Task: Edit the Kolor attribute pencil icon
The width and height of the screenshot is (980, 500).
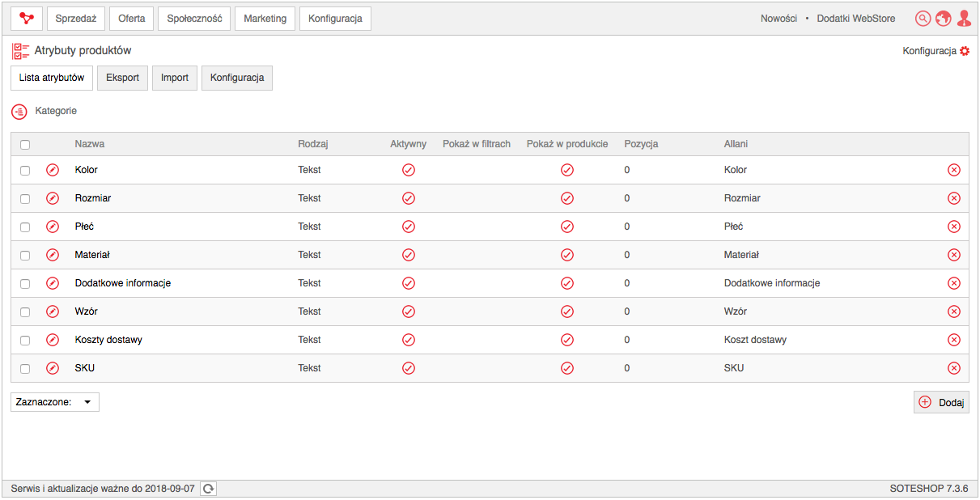Action: [x=53, y=170]
